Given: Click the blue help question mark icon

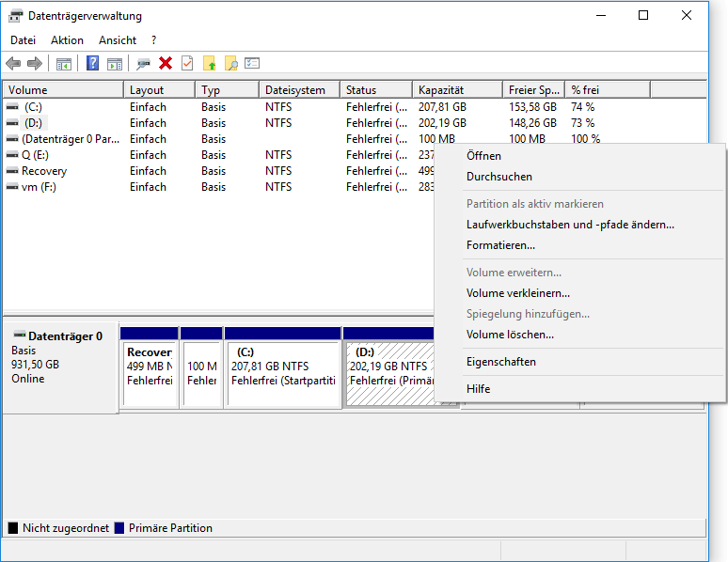Looking at the screenshot, I should [x=92, y=63].
